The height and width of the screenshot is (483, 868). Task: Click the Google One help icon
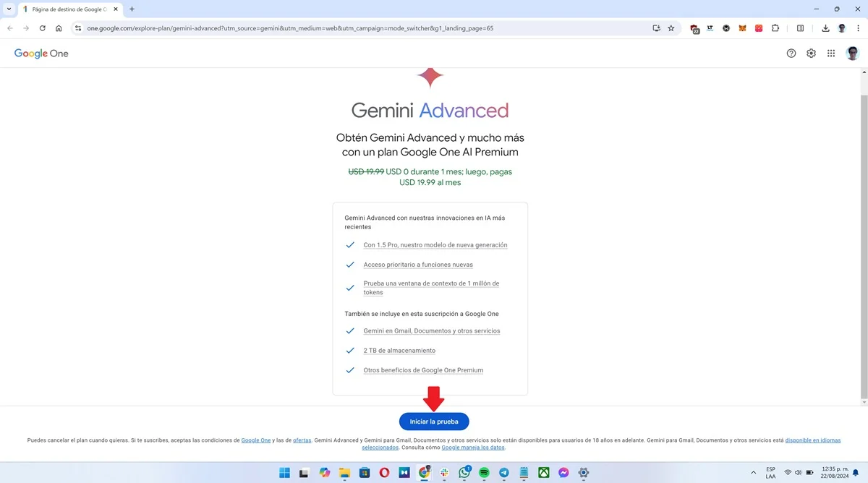pos(791,53)
